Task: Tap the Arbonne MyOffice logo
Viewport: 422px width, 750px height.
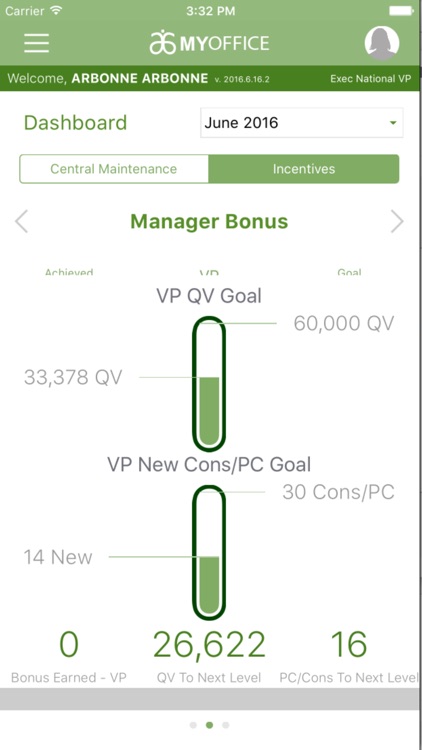Action: [209, 43]
